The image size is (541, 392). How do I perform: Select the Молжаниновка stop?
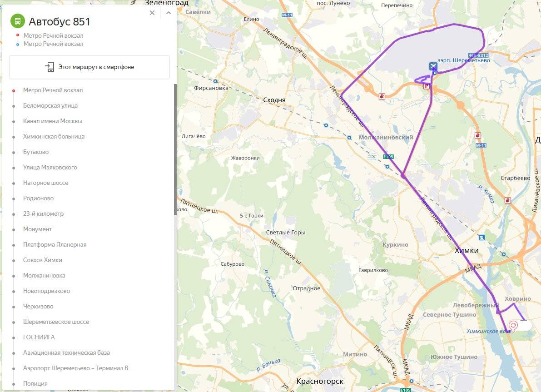[44, 276]
